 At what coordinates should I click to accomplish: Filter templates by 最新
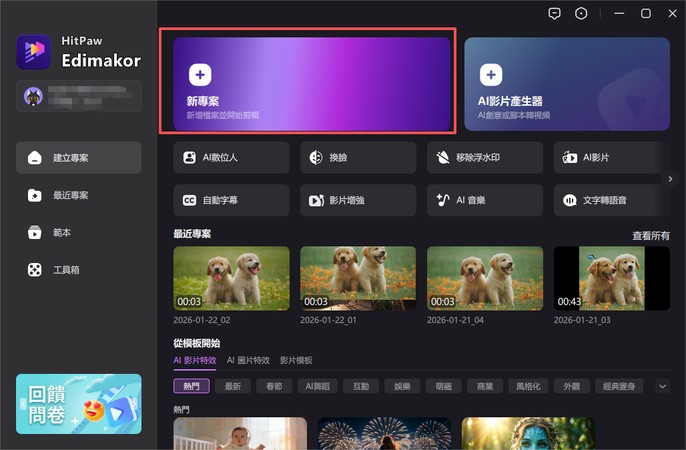tap(233, 386)
